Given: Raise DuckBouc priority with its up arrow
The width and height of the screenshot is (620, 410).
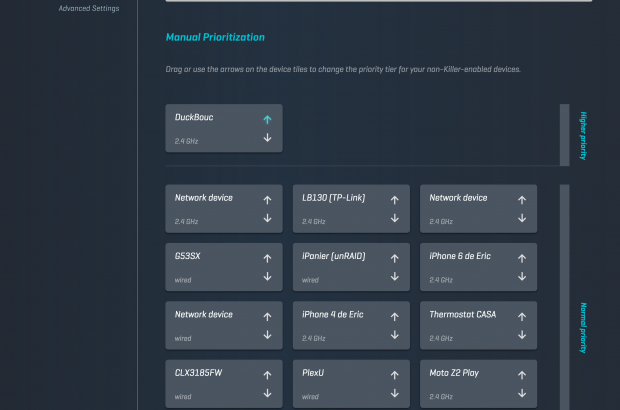Looking at the screenshot, I should (267, 119).
